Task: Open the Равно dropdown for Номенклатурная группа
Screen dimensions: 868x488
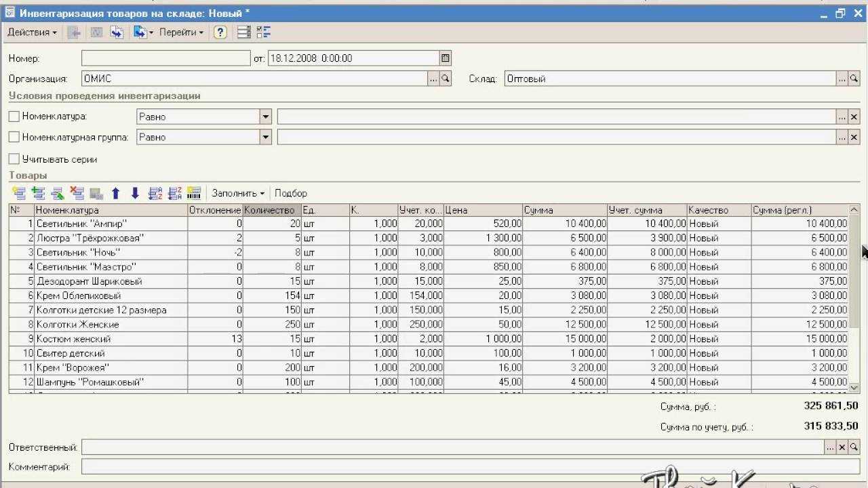Action: coord(266,137)
